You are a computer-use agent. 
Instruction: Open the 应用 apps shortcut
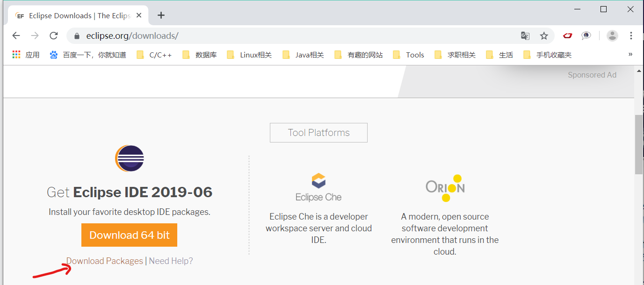(x=26, y=55)
